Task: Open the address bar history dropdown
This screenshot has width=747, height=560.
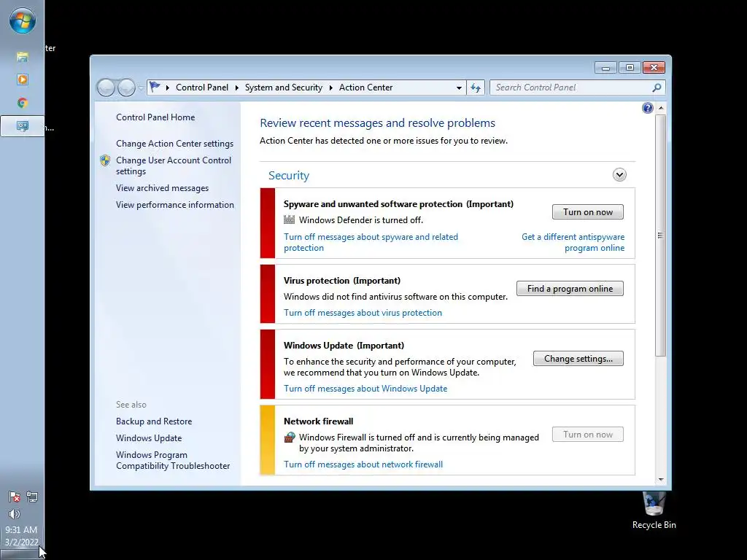Action: tap(459, 87)
